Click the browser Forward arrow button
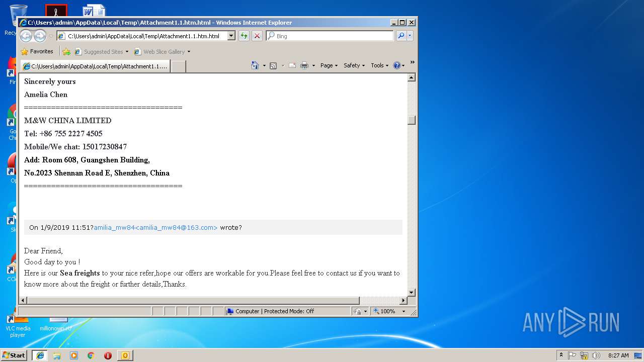The image size is (644, 362). coord(40,36)
